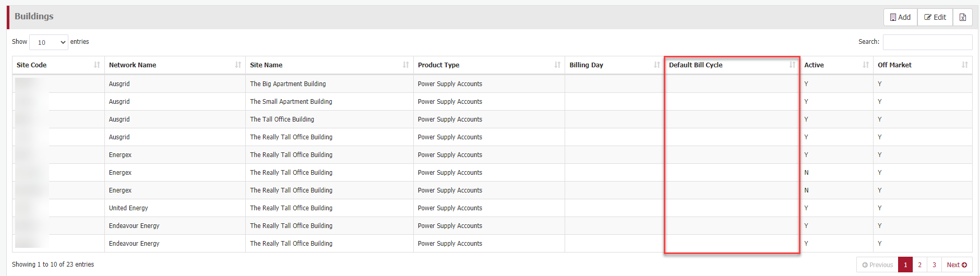
Task: Select The Big Apartment Building row
Action: pyautogui.click(x=288, y=84)
